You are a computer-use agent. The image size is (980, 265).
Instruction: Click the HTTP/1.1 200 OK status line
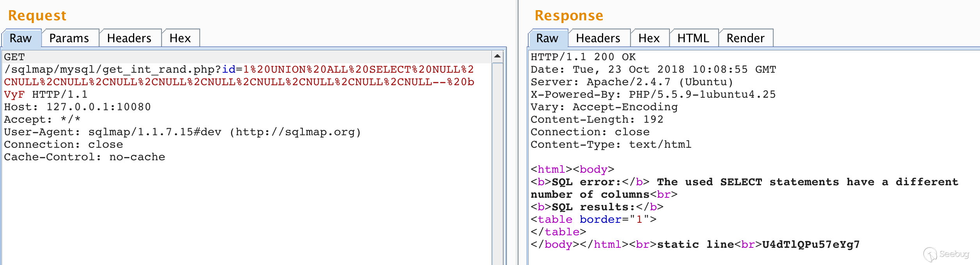click(x=583, y=57)
